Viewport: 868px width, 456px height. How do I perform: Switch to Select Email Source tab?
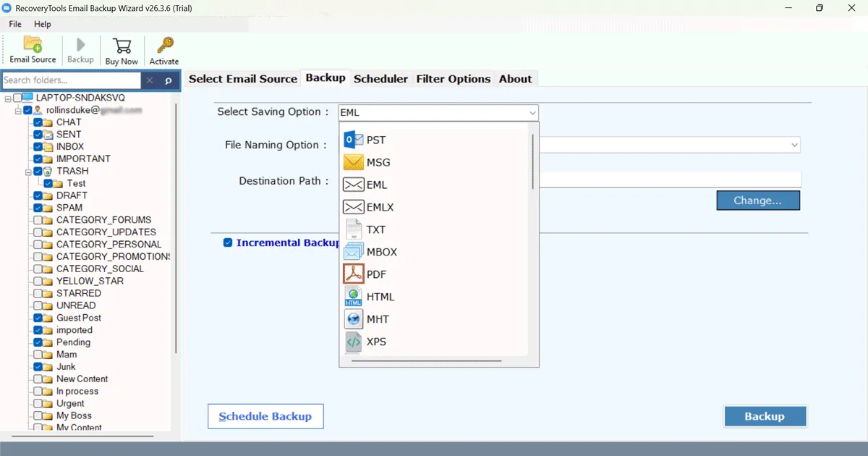point(243,79)
